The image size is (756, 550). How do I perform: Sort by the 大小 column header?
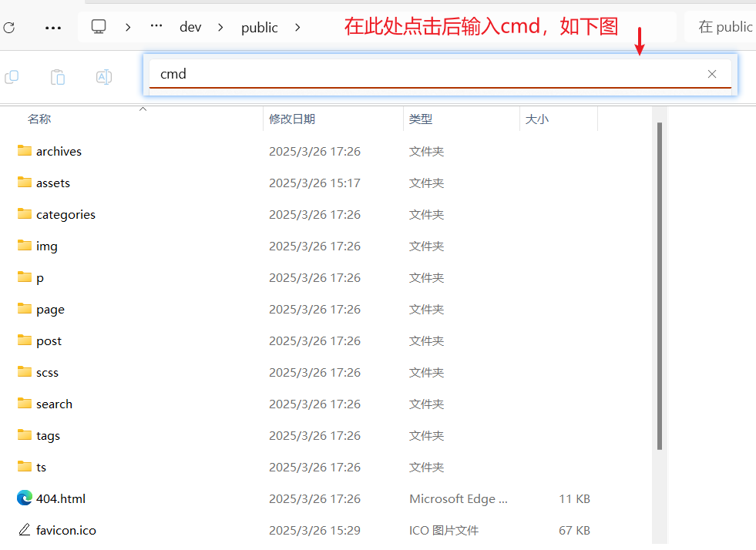(x=536, y=119)
